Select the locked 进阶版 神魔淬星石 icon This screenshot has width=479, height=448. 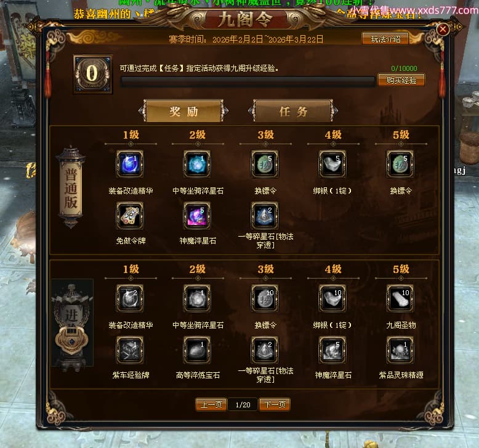coord(332,350)
